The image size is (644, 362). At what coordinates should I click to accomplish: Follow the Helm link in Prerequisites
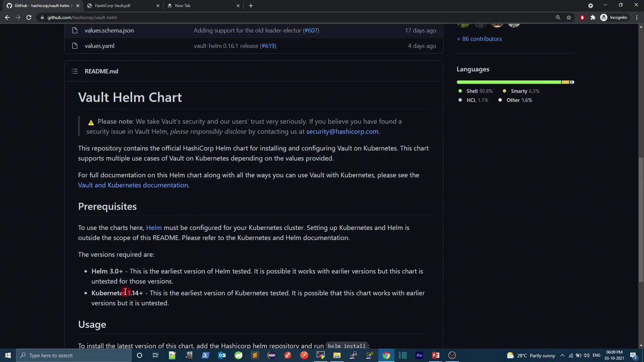pos(154,228)
